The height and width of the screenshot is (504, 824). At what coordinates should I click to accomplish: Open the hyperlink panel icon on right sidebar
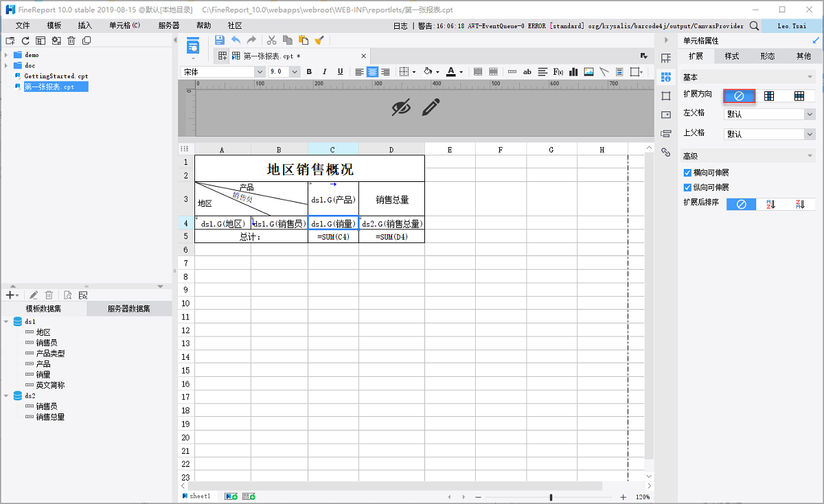[665, 152]
